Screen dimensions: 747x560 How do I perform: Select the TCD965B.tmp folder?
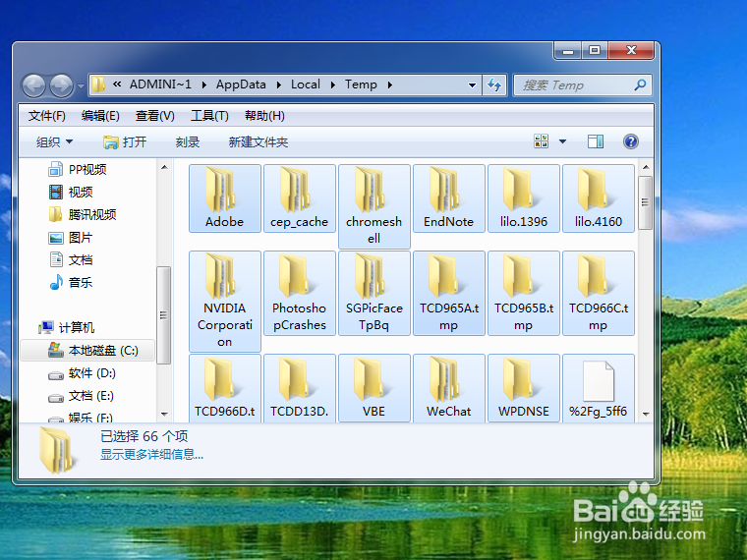(524, 294)
